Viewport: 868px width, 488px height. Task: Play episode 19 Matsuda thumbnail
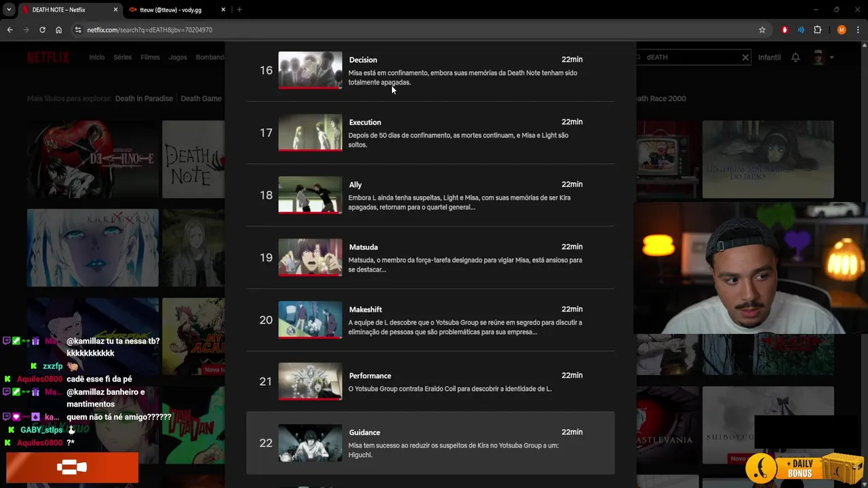click(x=310, y=257)
